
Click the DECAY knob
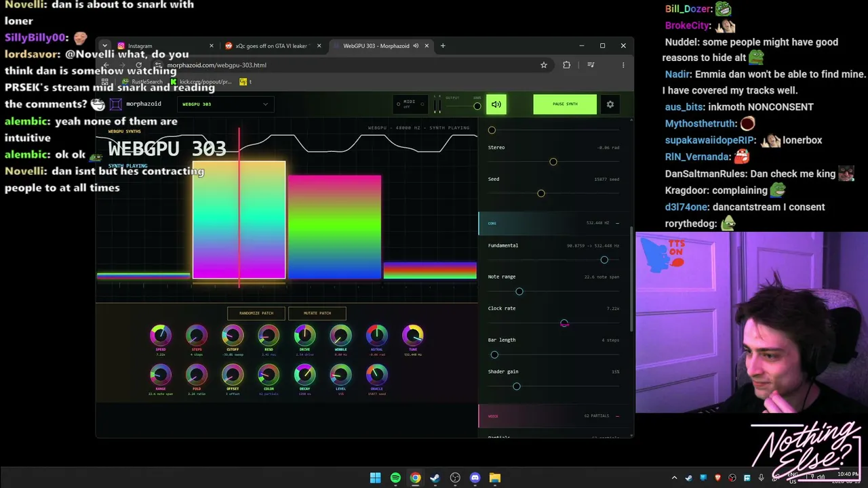point(304,374)
